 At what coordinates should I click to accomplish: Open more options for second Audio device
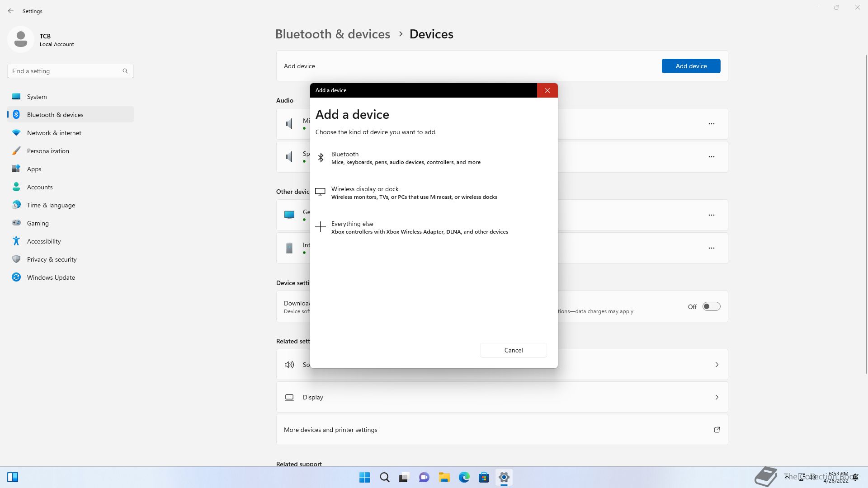pyautogui.click(x=711, y=157)
